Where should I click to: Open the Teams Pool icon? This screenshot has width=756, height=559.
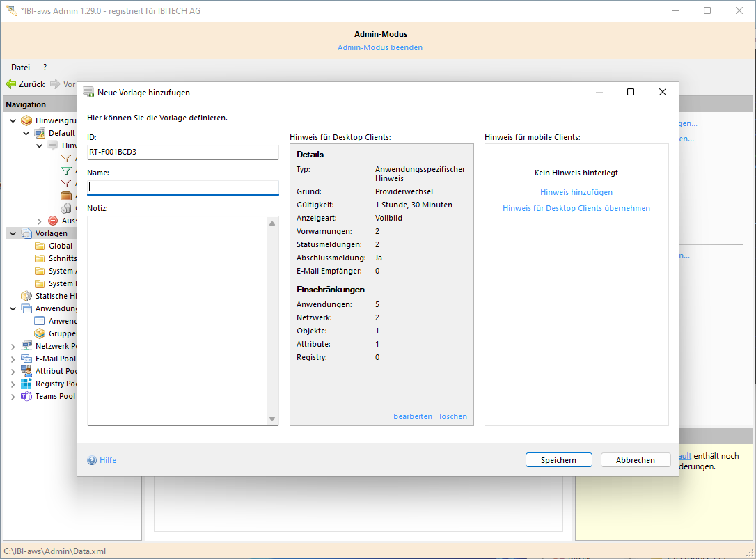pos(26,396)
